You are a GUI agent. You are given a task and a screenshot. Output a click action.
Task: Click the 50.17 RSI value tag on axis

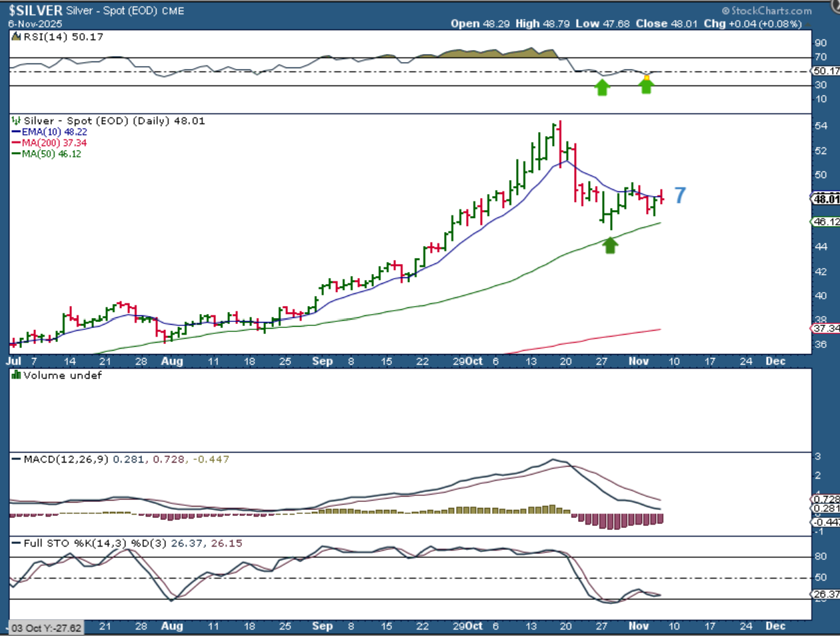pos(825,71)
